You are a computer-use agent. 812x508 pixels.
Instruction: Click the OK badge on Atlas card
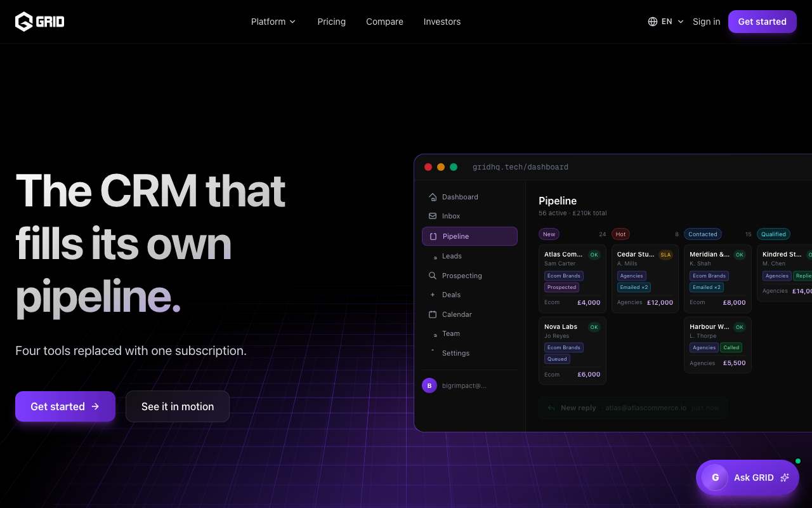(594, 255)
